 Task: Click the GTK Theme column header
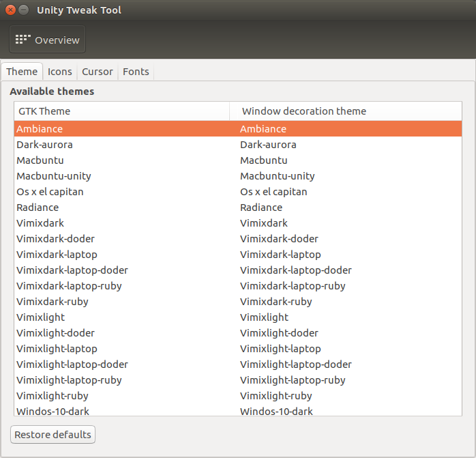[121, 111]
